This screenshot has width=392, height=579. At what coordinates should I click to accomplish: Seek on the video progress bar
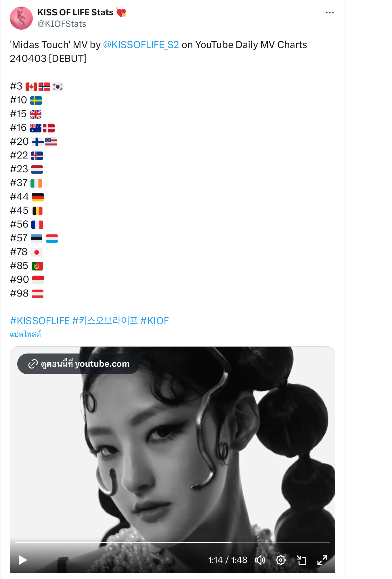coord(172,542)
